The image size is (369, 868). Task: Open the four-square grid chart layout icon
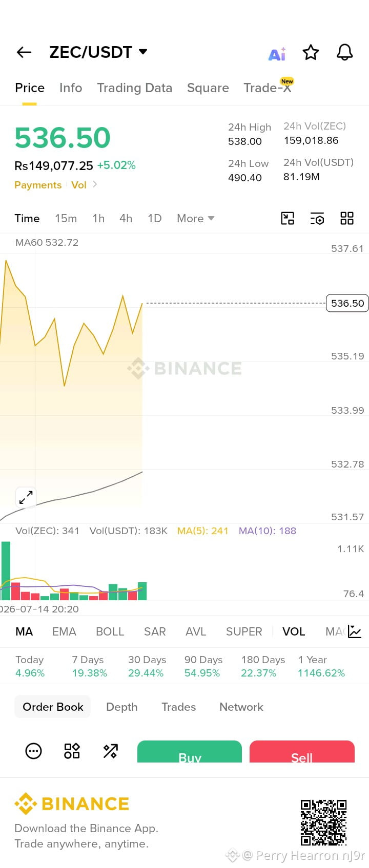coord(347,219)
